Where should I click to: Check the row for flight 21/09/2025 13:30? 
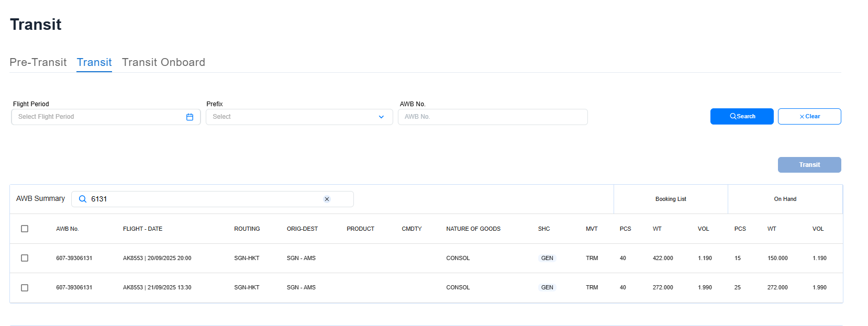(x=25, y=288)
